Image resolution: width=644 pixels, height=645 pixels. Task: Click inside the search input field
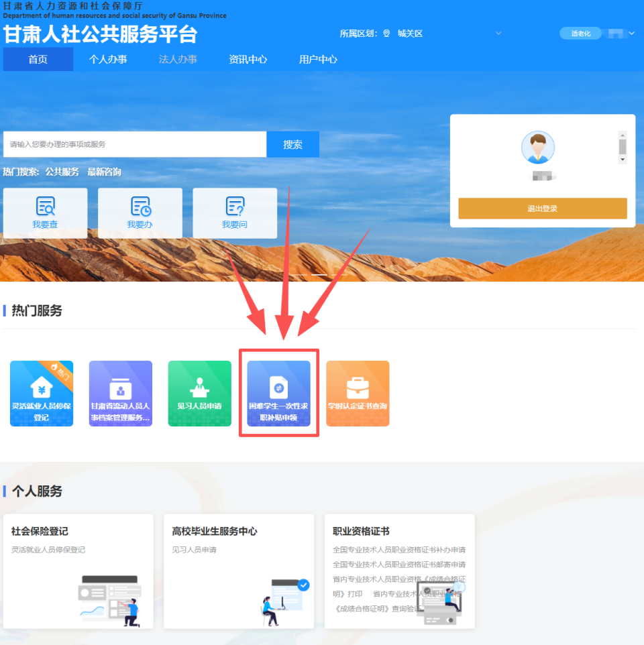pos(134,144)
